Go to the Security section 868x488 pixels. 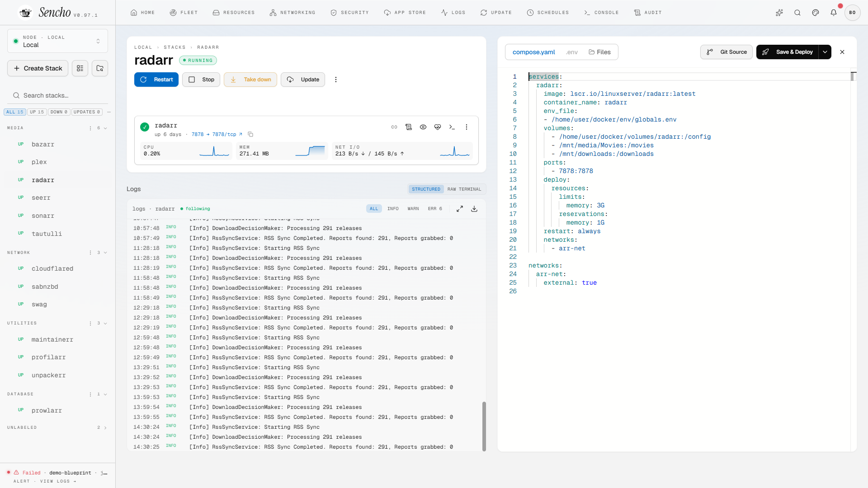coord(349,13)
